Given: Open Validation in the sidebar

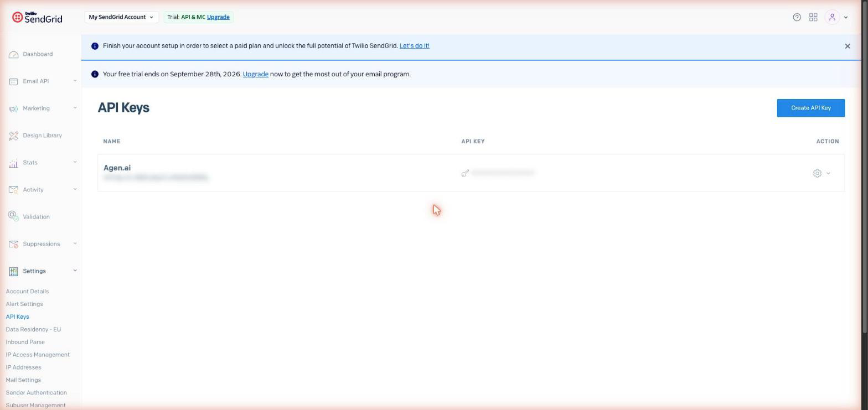Looking at the screenshot, I should [36, 217].
